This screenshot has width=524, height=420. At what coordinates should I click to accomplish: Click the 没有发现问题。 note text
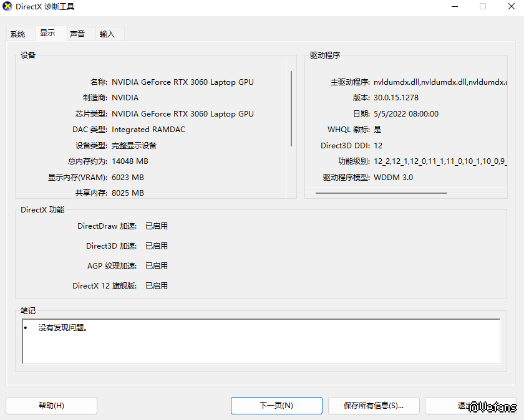click(x=63, y=328)
